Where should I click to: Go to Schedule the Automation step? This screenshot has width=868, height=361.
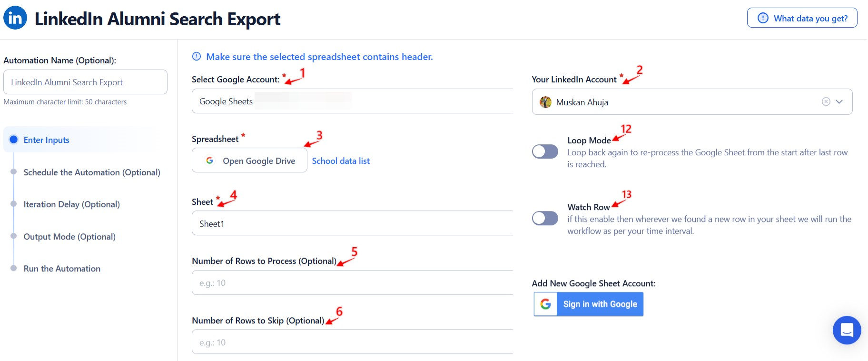click(x=92, y=172)
